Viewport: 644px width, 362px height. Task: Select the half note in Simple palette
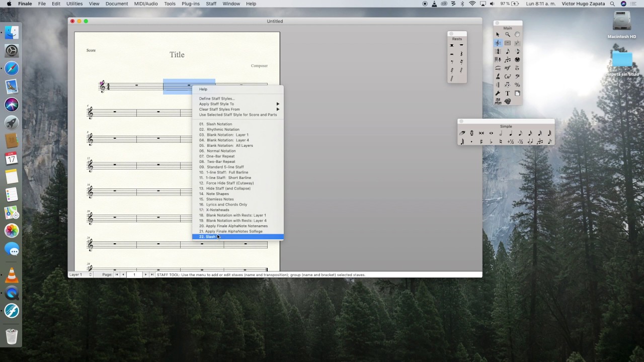[x=501, y=133]
